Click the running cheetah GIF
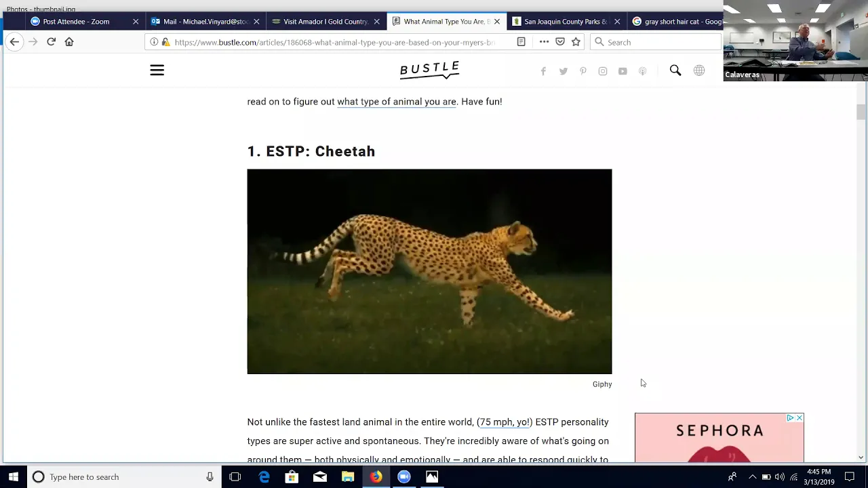Image resolution: width=868 pixels, height=488 pixels. (x=429, y=271)
